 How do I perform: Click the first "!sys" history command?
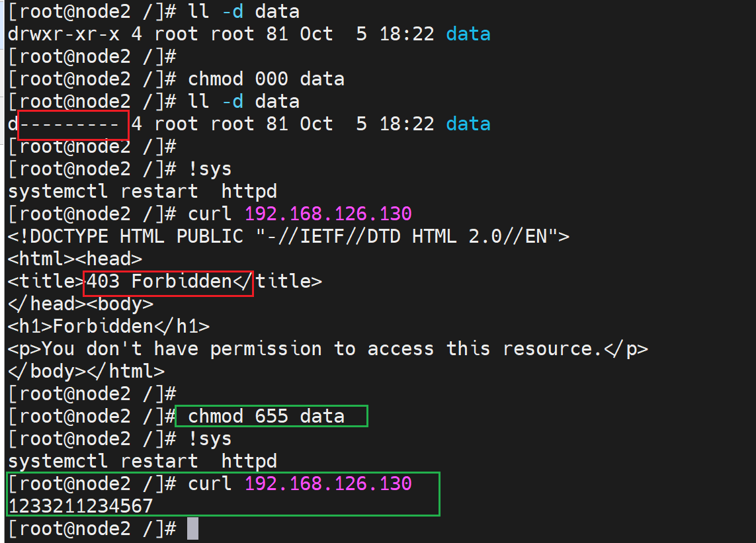pos(210,169)
